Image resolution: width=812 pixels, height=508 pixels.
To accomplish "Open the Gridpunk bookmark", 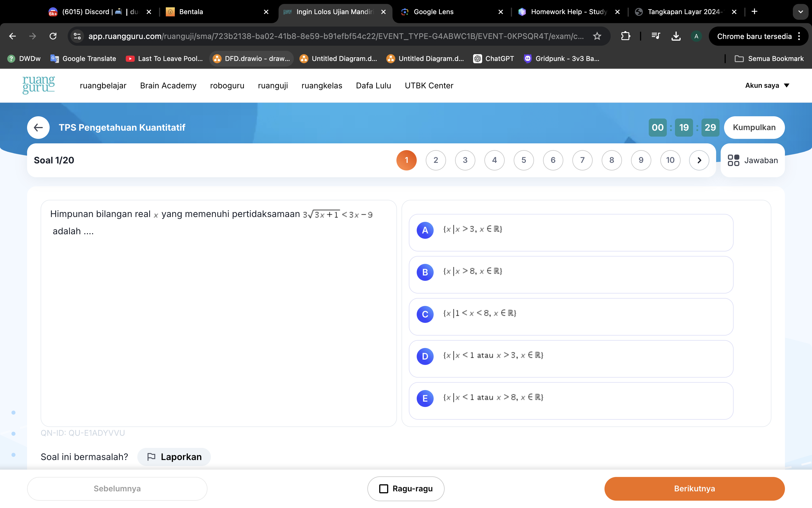I will 562,58.
